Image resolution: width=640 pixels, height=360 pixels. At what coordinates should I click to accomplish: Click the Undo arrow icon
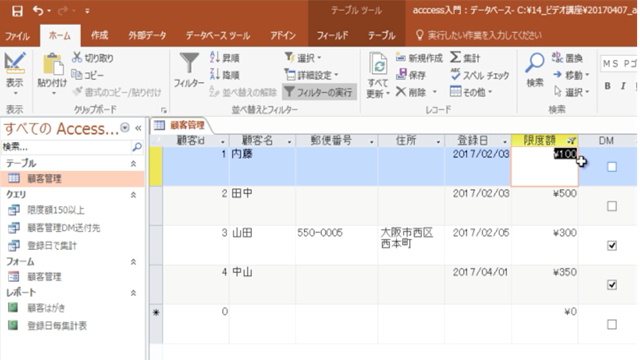[38, 11]
